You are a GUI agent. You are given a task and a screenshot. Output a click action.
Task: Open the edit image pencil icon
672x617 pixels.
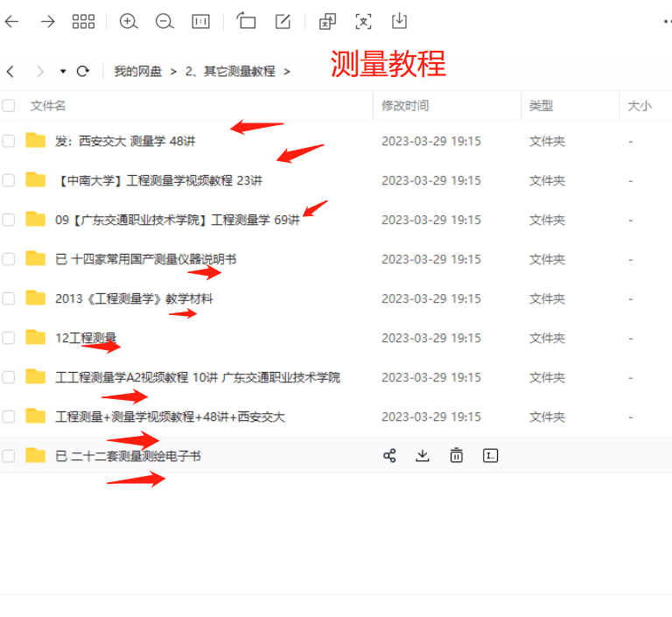283,21
